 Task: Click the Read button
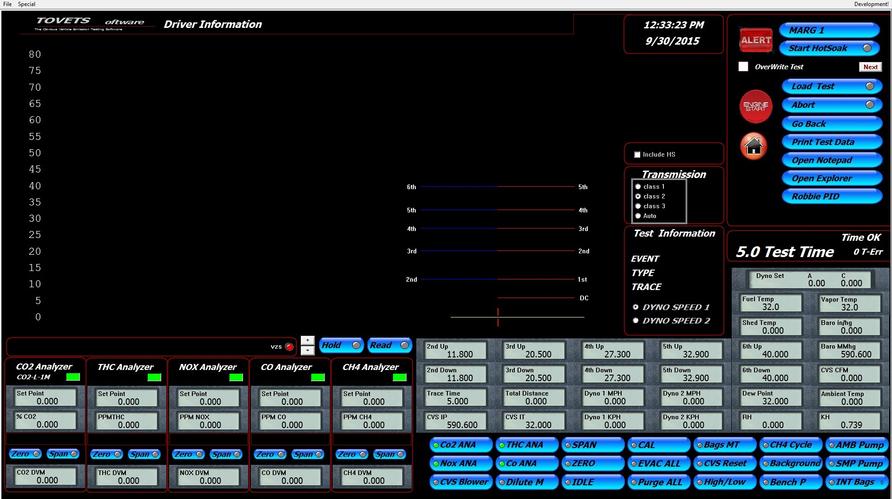pos(389,345)
